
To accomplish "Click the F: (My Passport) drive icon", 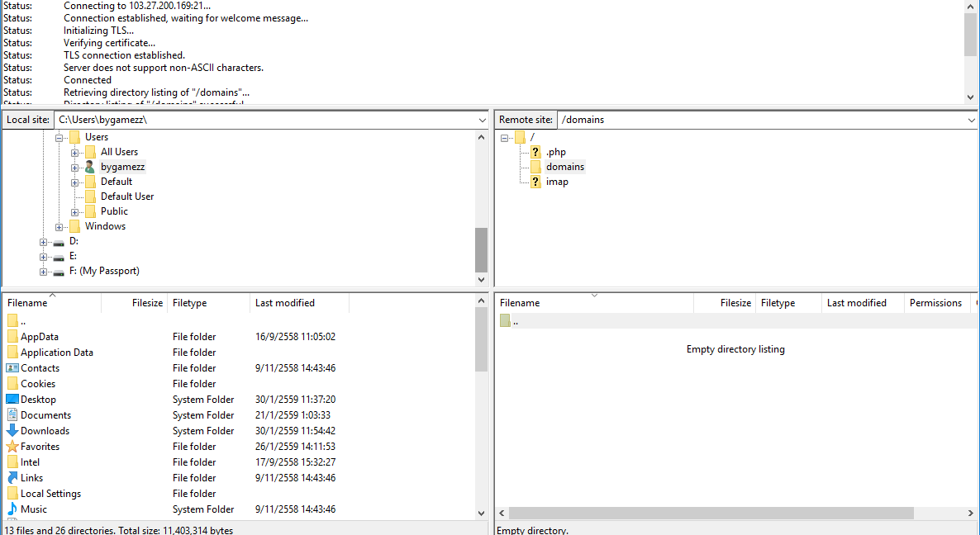I will point(59,272).
